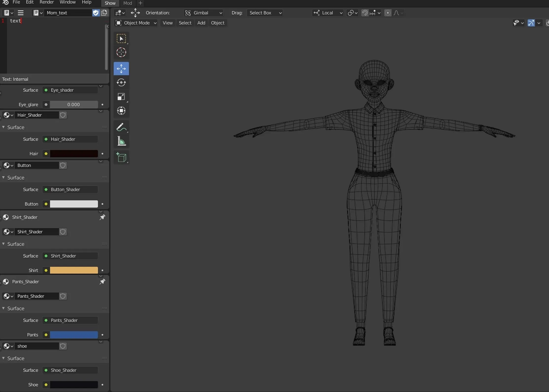Select the 3D Cursor tool
The image size is (549, 392).
pyautogui.click(x=121, y=52)
